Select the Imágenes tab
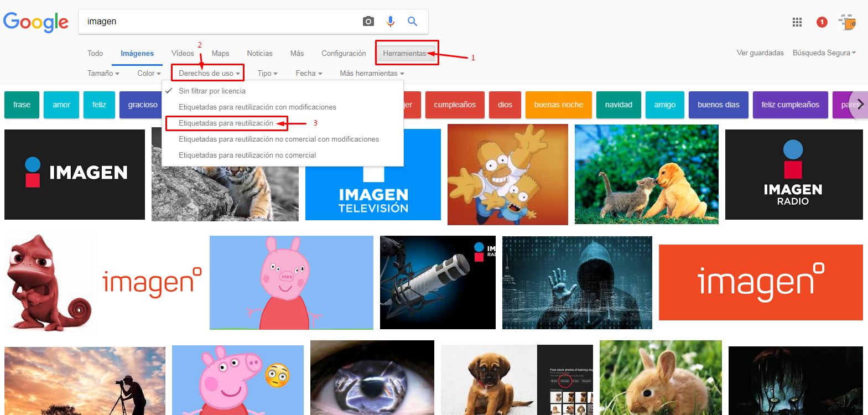The width and height of the screenshot is (868, 415). point(137,54)
